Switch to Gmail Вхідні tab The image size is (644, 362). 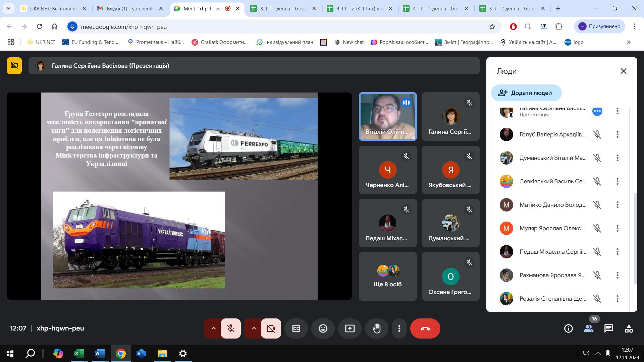[130, 8]
